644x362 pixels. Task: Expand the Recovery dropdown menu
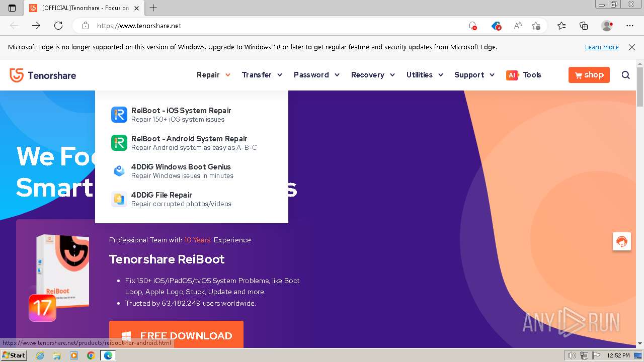point(373,75)
